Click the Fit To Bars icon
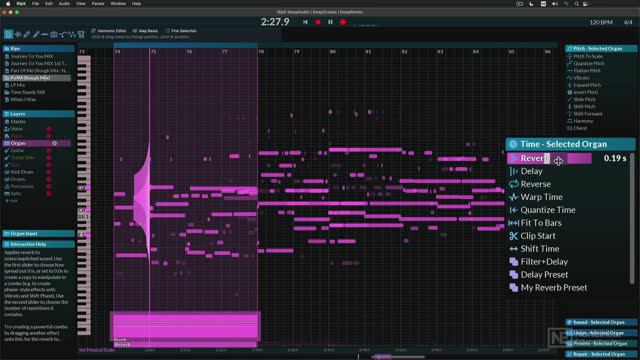 513,223
